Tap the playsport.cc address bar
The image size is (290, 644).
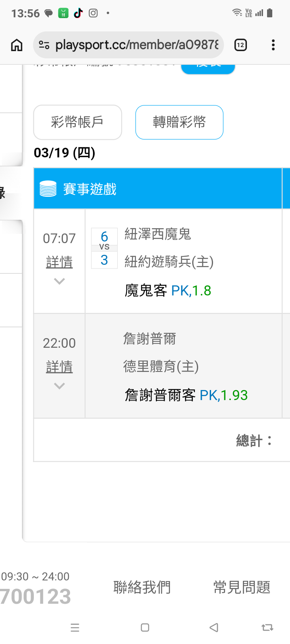(x=137, y=45)
